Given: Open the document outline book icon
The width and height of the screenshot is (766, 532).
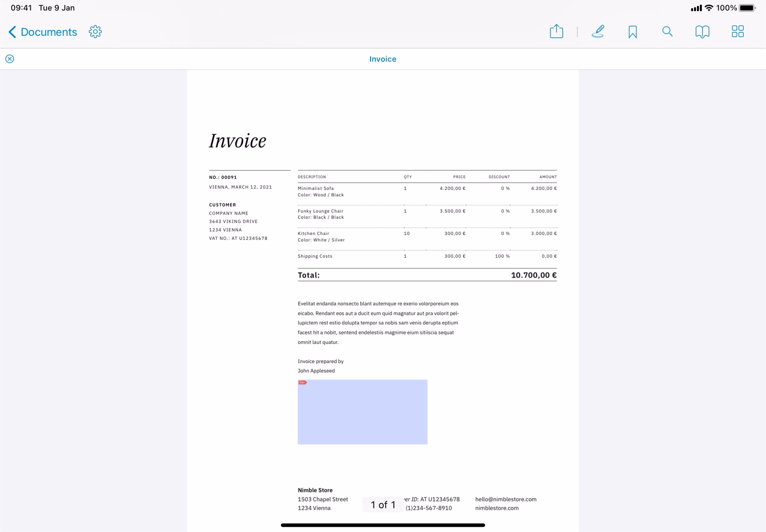Looking at the screenshot, I should coord(702,32).
